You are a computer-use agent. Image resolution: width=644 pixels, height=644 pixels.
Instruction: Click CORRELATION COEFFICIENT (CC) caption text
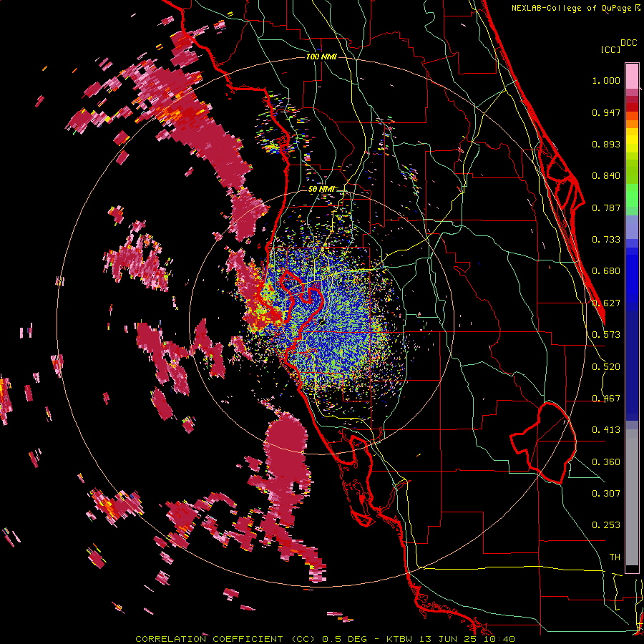[x=225, y=639]
